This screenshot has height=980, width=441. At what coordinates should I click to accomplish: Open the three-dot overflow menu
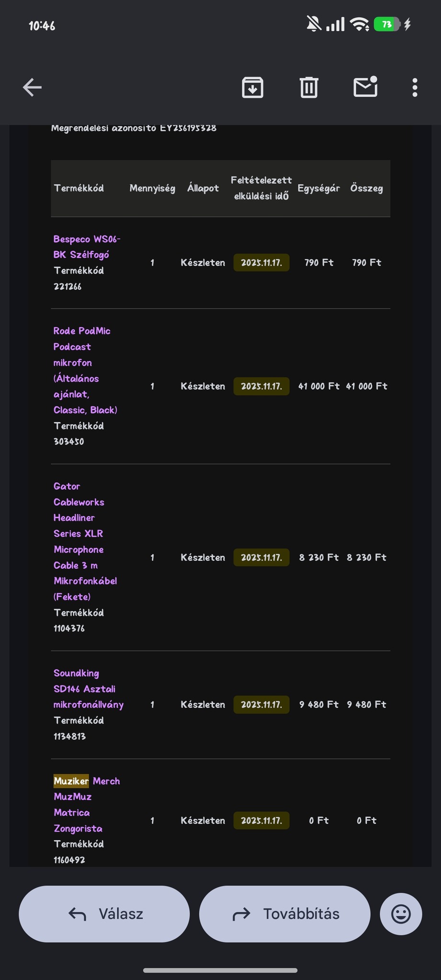415,88
